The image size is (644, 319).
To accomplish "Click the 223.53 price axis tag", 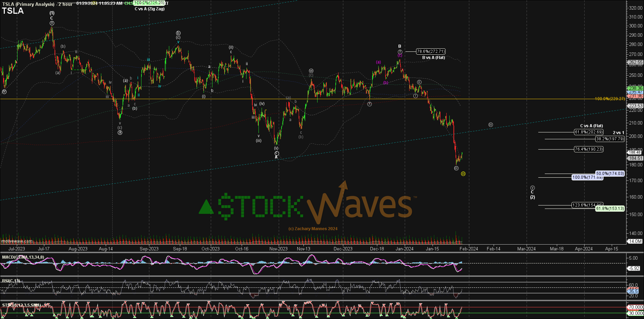I will tap(635, 106).
